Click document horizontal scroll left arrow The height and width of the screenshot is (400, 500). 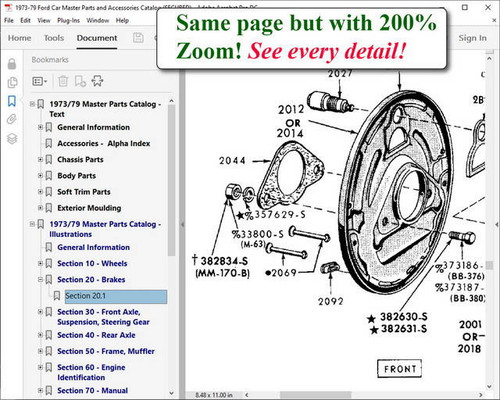[x=247, y=395]
